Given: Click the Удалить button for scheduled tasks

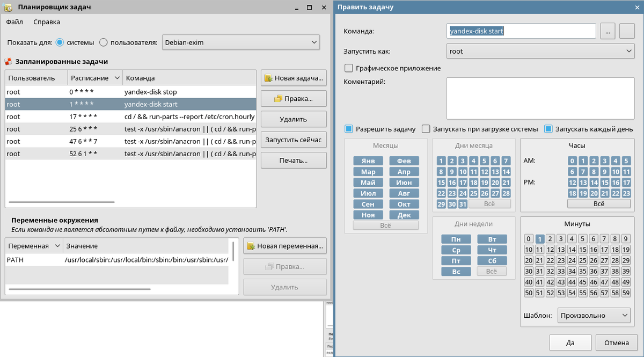Looking at the screenshot, I should coord(294,119).
